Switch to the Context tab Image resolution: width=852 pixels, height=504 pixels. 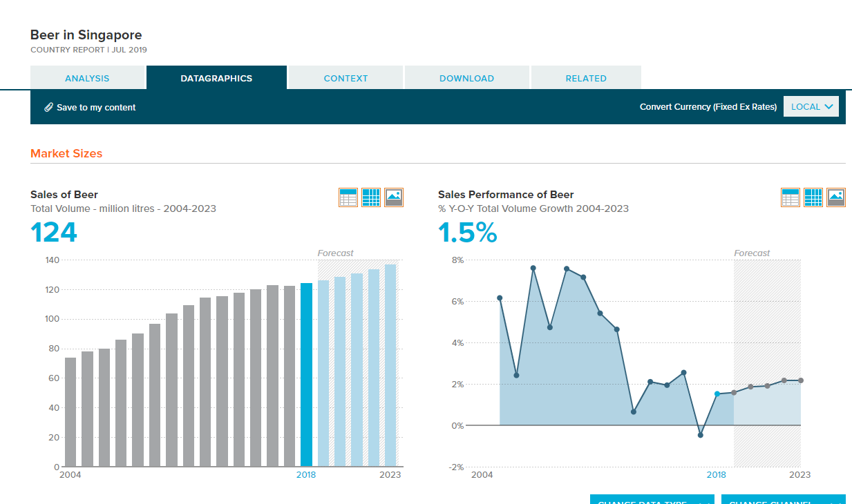click(345, 78)
